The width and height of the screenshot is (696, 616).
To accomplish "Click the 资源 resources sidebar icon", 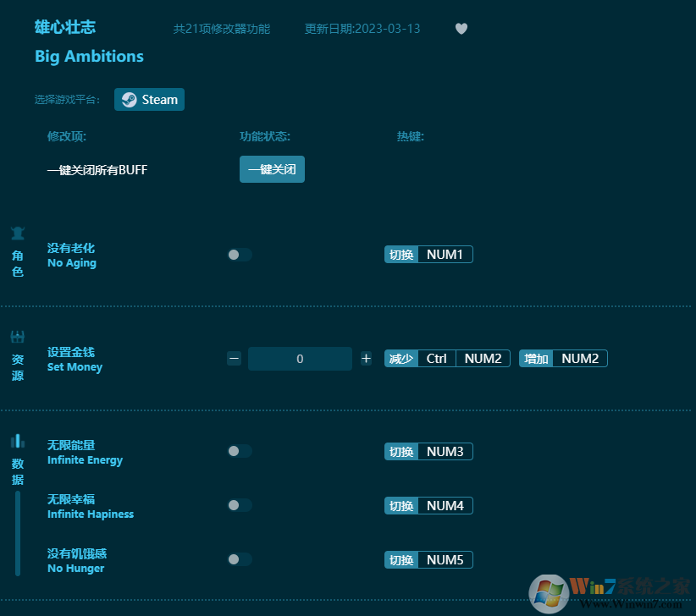I will point(17,335).
